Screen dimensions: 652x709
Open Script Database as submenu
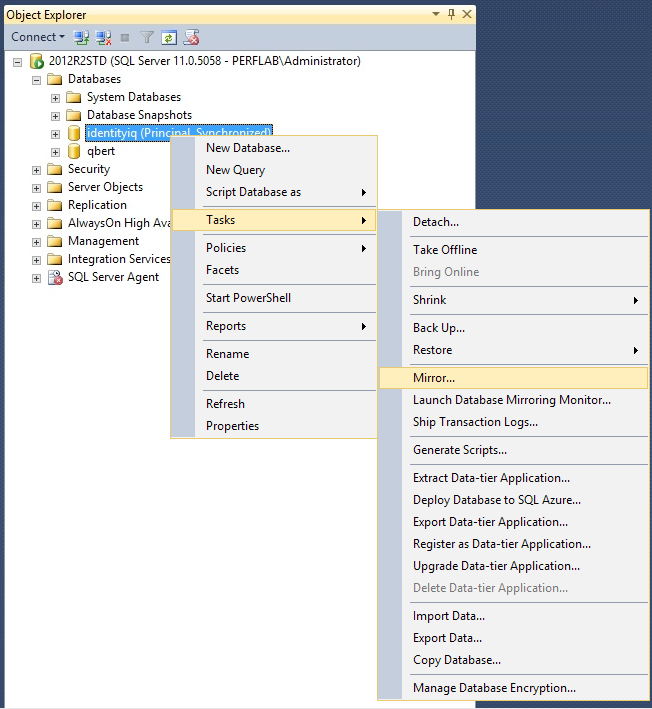pos(274,192)
